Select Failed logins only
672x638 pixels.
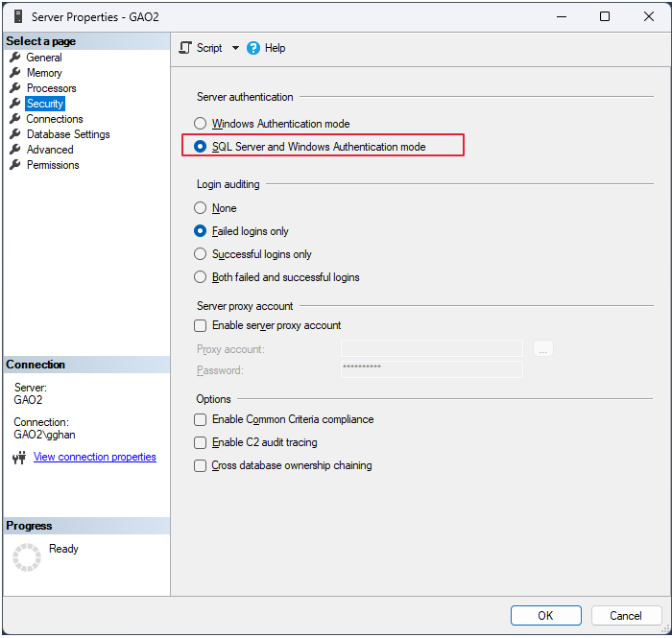point(241,231)
